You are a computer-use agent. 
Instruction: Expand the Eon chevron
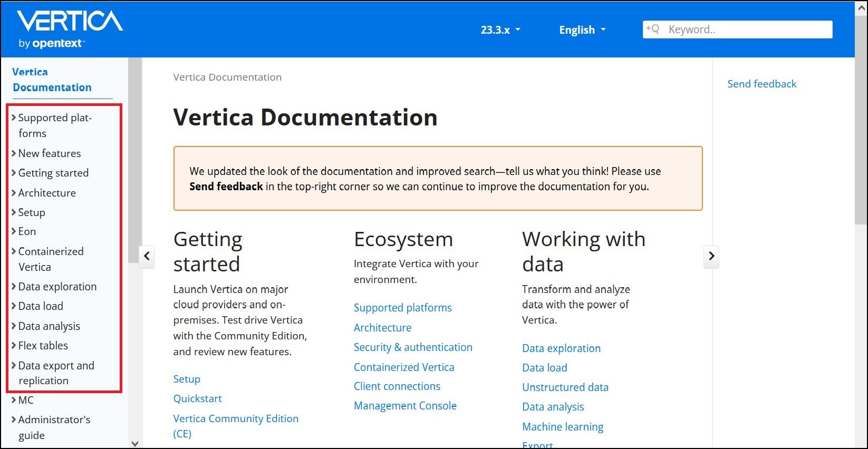point(14,231)
